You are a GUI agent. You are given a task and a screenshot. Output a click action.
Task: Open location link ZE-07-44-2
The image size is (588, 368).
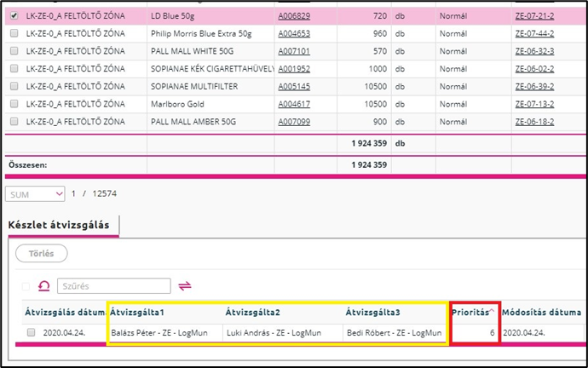tap(534, 34)
